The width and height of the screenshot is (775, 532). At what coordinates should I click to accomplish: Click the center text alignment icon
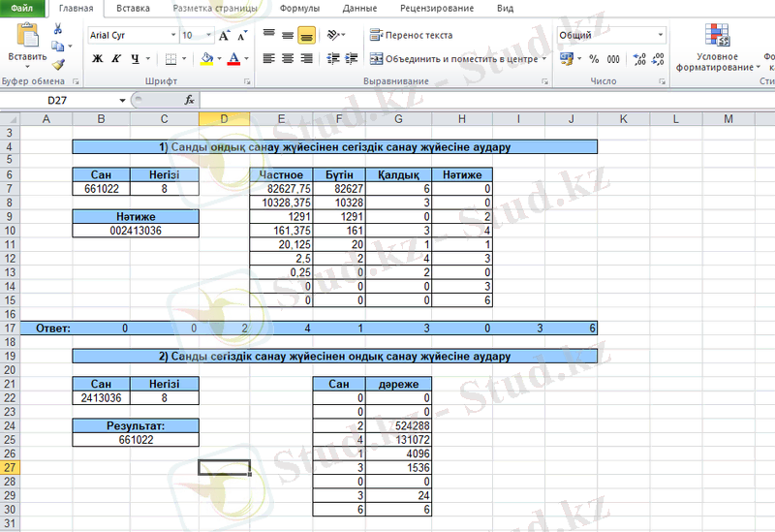pos(287,59)
